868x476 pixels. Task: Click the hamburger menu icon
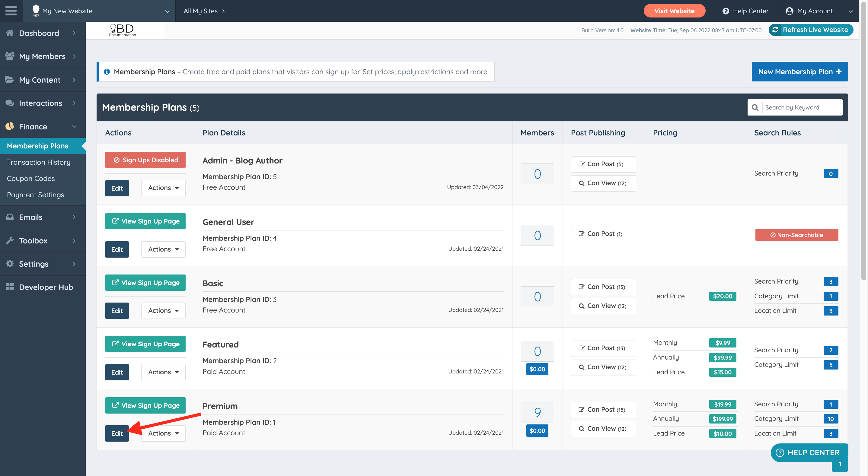pos(11,11)
